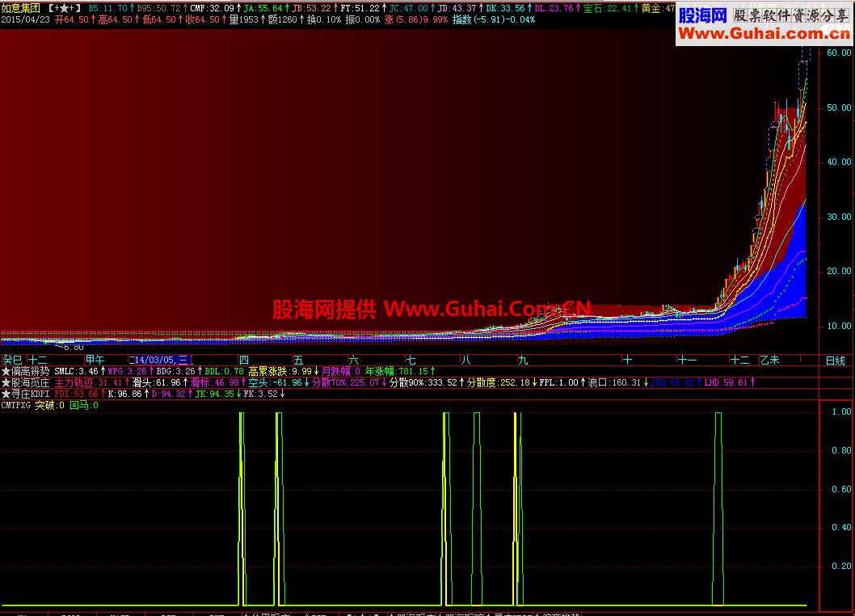Screen dimensions: 855x616
Task: Click the star icon before 寻庄KDPI panel
Action: point(7,395)
